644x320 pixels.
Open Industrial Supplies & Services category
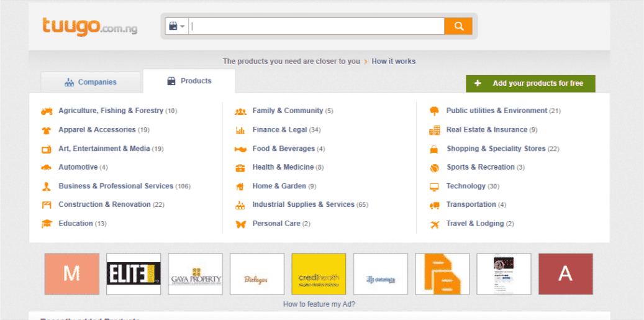303,204
